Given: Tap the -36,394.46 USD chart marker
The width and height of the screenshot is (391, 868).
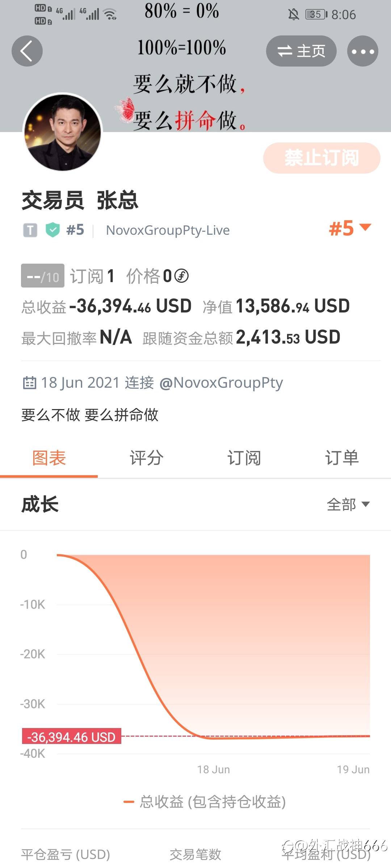Looking at the screenshot, I should pos(71,737).
